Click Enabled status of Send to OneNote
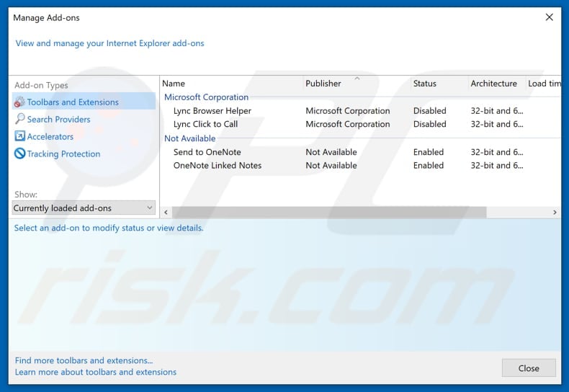 (x=429, y=152)
